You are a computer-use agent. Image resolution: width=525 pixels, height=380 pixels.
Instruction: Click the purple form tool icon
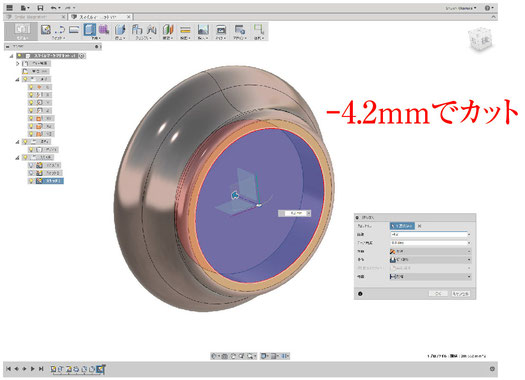click(104, 30)
